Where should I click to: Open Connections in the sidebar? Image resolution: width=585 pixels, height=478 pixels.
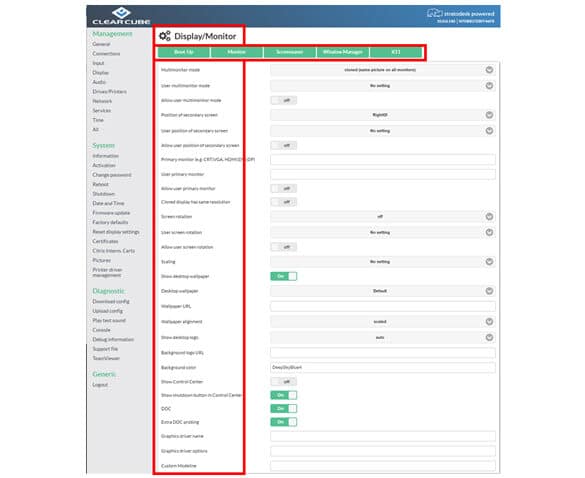pyautogui.click(x=106, y=54)
